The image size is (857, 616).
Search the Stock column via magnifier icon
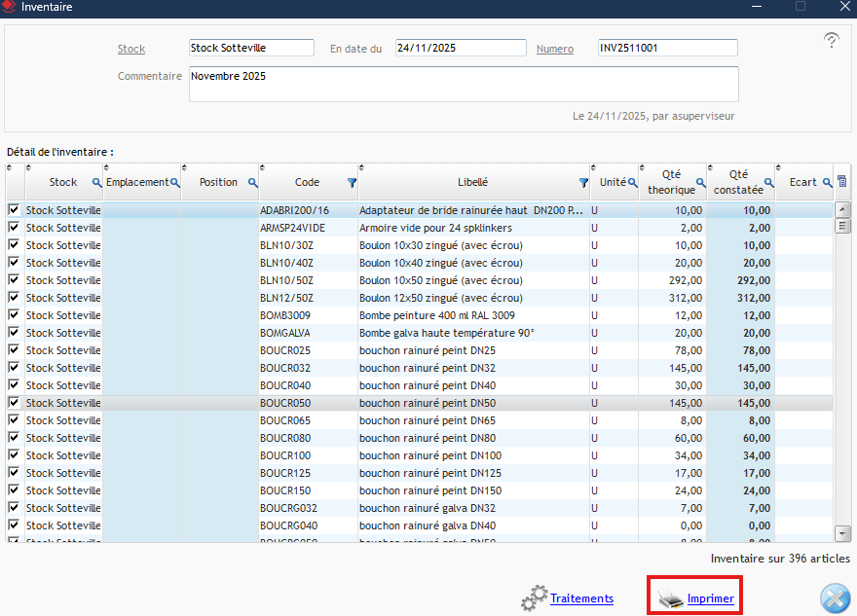(x=96, y=183)
